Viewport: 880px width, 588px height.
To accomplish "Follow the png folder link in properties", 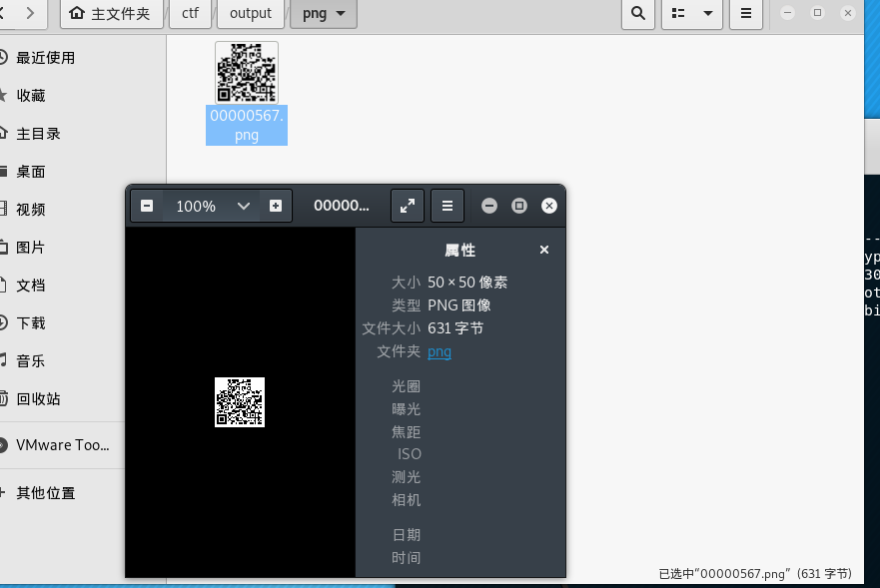I will pyautogui.click(x=440, y=351).
